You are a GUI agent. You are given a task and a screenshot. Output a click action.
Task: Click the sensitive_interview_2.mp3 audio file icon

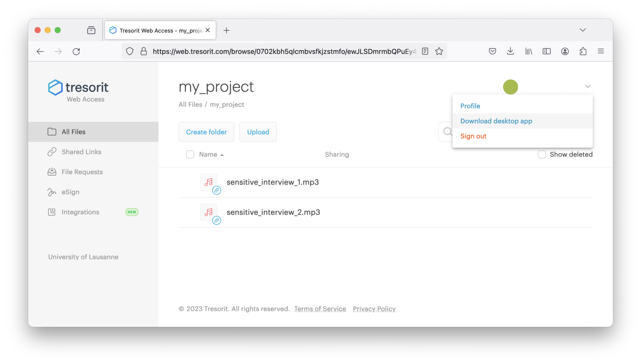tap(208, 212)
